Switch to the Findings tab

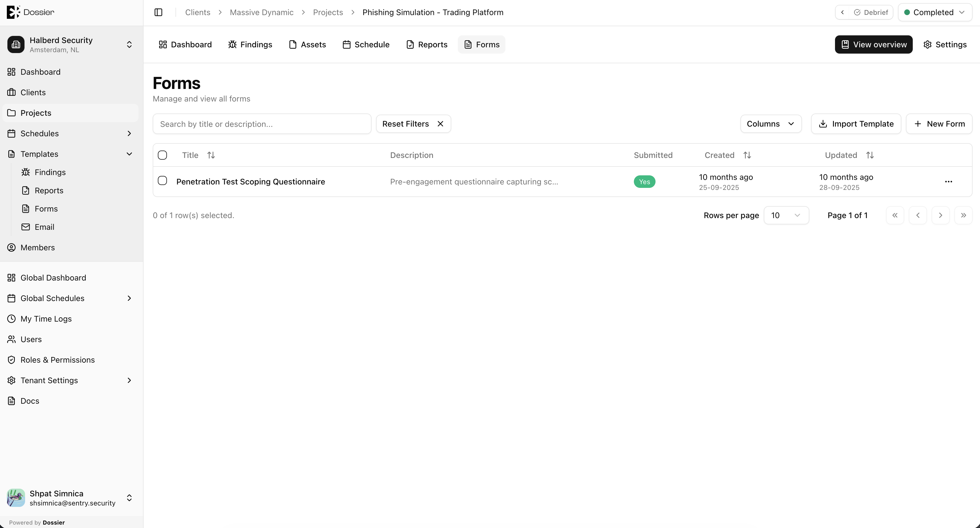point(250,44)
